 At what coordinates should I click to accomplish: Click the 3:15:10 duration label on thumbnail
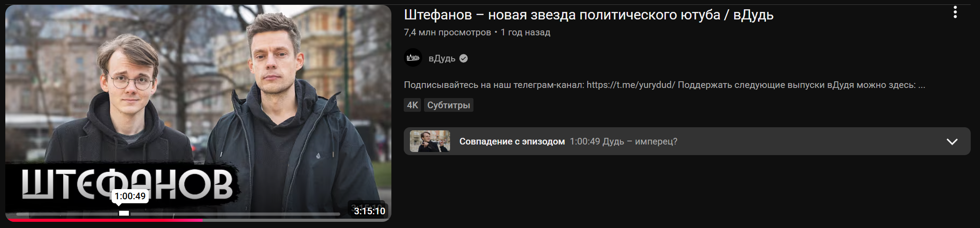(369, 211)
